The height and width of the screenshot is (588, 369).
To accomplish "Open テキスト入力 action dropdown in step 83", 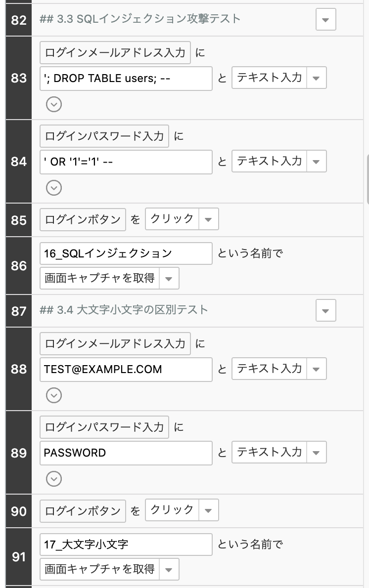I will (x=317, y=78).
